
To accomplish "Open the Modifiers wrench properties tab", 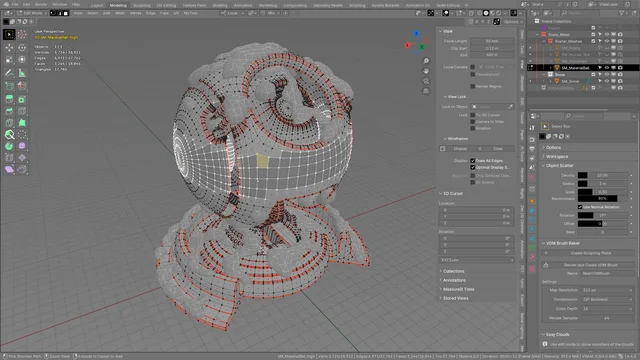I will pyautogui.click(x=532, y=211).
